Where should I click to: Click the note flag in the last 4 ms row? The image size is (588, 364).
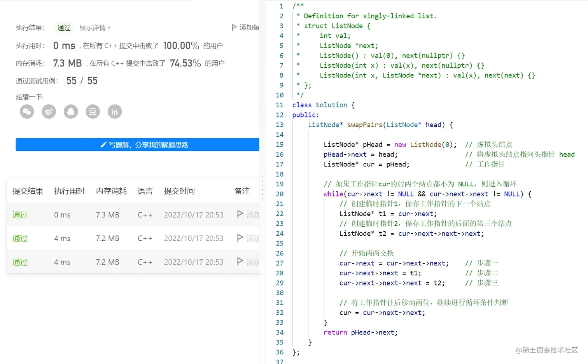(240, 262)
